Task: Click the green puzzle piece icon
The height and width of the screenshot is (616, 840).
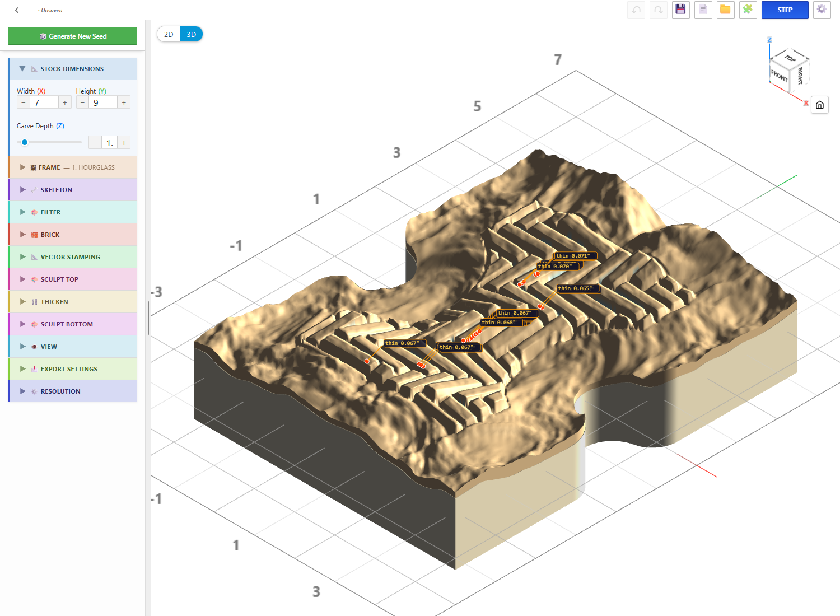Action: point(748,10)
